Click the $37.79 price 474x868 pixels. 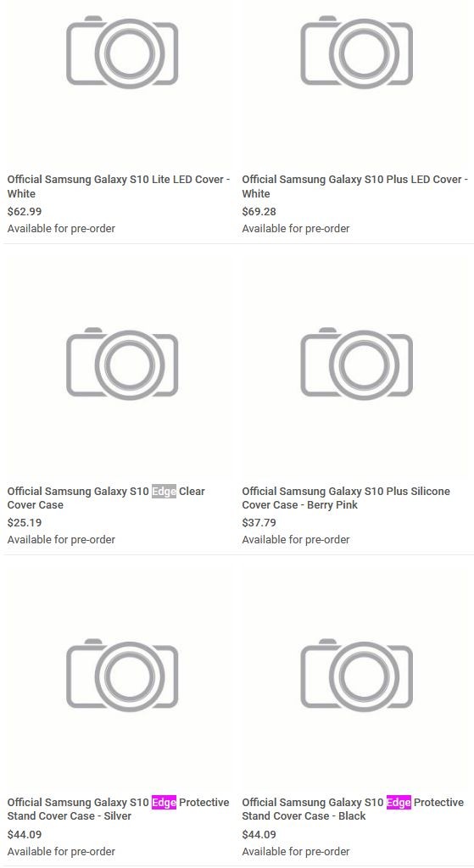tap(259, 522)
